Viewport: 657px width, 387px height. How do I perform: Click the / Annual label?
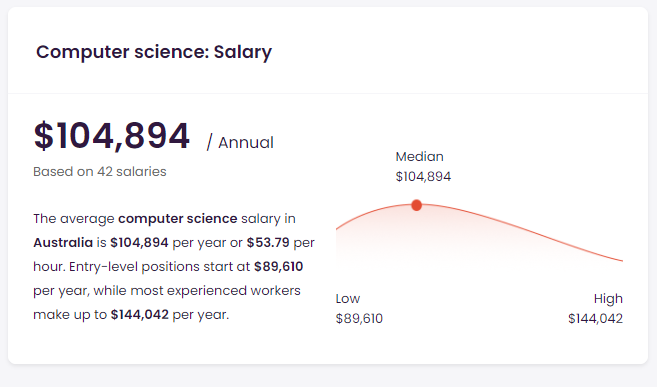tap(240, 142)
